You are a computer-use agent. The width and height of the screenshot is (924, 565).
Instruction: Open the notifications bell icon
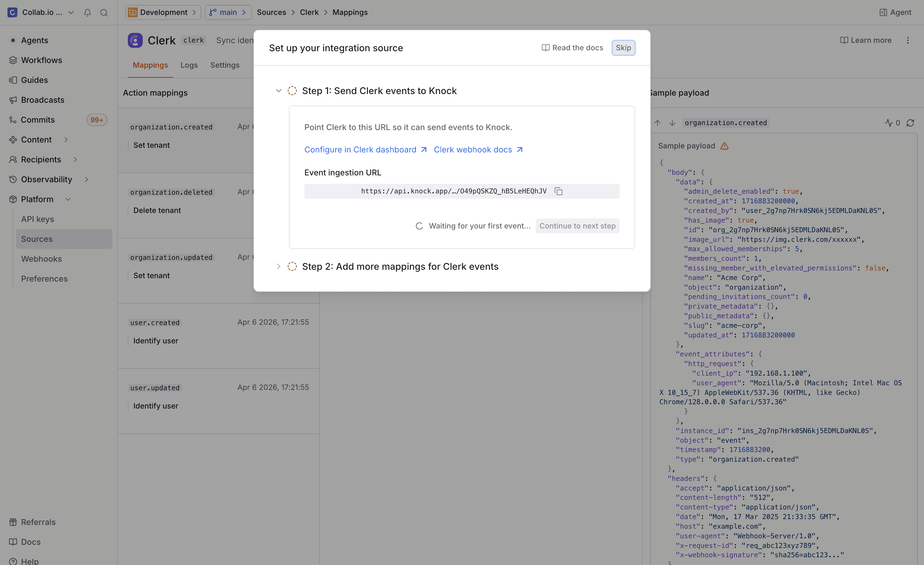click(x=87, y=12)
